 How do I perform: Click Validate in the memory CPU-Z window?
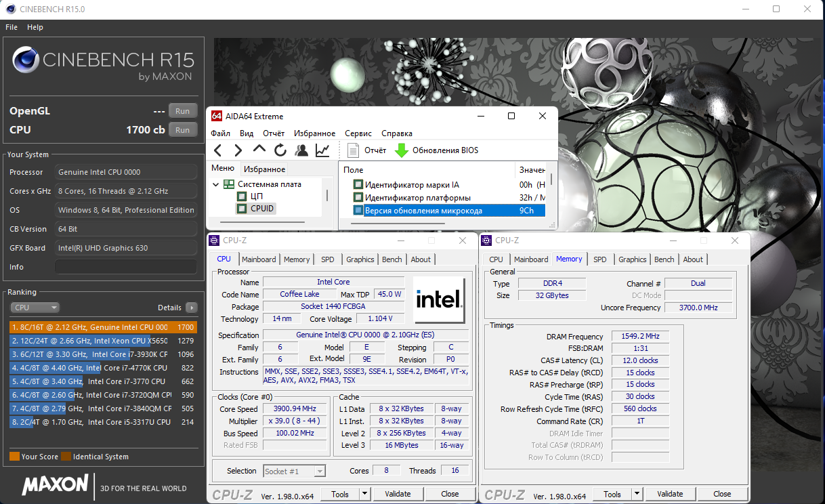(x=669, y=494)
